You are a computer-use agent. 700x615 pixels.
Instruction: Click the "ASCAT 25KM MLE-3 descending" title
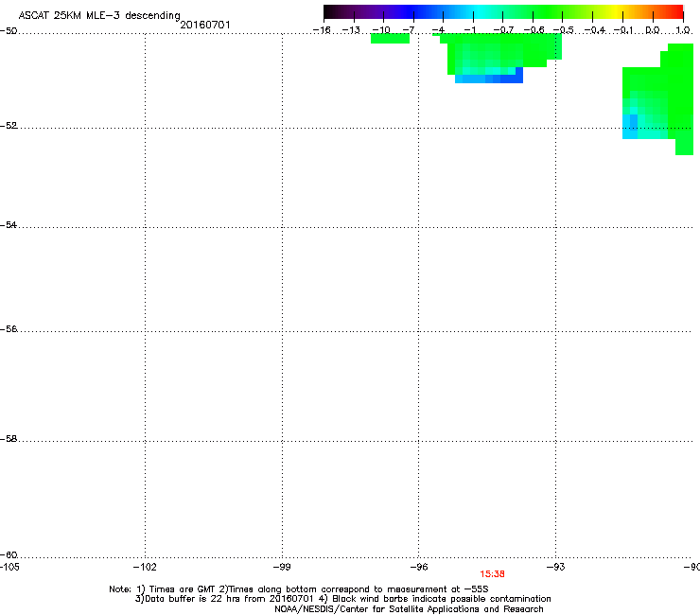(99, 15)
